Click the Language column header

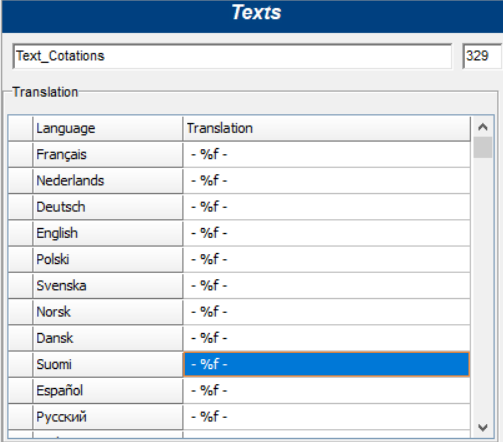pos(108,128)
